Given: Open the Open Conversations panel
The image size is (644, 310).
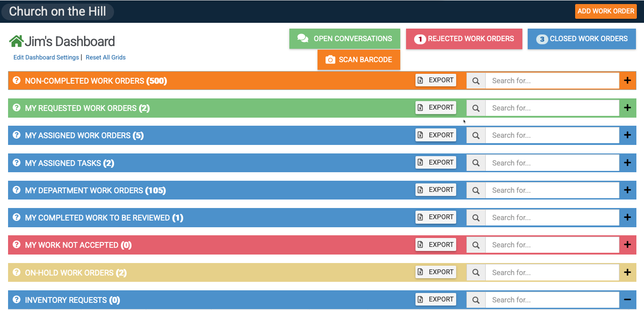Looking at the screenshot, I should pyautogui.click(x=344, y=39).
